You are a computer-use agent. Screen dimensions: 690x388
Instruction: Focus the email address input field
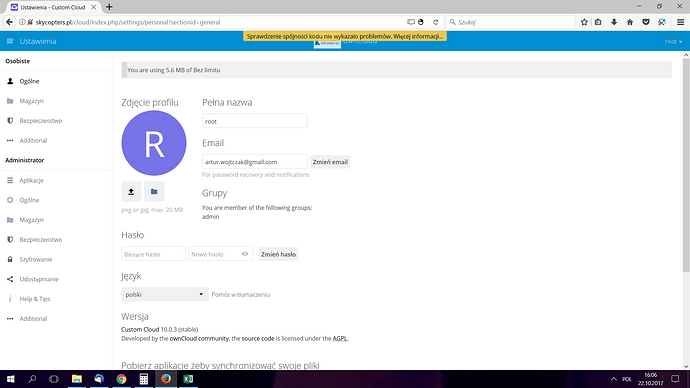tap(255, 162)
